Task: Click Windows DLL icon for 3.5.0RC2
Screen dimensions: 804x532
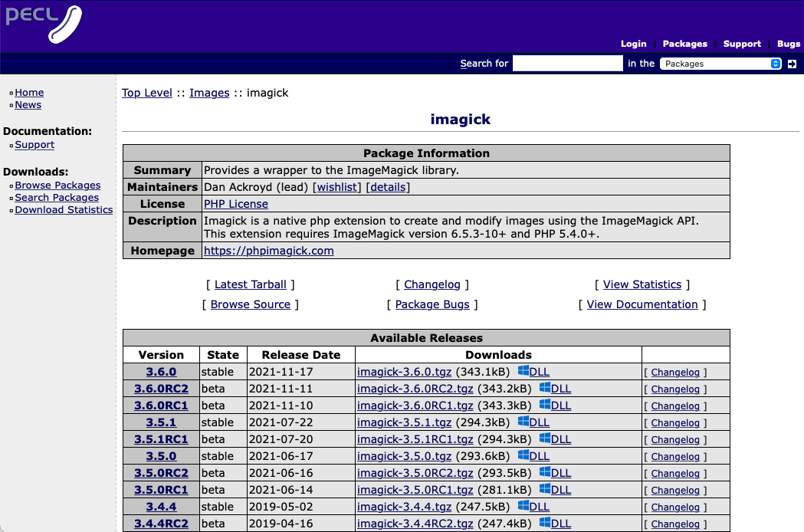Action: tap(544, 472)
